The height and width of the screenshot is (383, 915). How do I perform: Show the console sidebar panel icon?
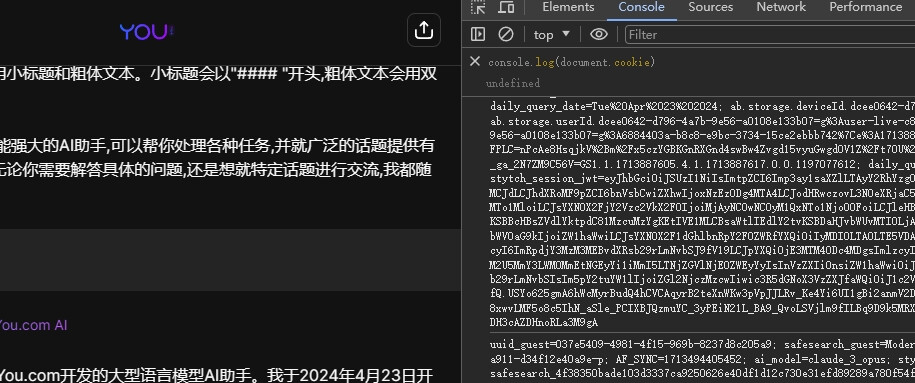click(478, 34)
